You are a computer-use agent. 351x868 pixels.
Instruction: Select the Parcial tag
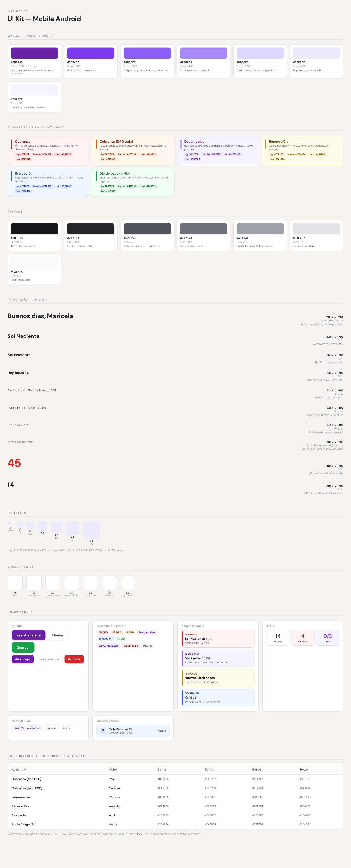[147, 646]
